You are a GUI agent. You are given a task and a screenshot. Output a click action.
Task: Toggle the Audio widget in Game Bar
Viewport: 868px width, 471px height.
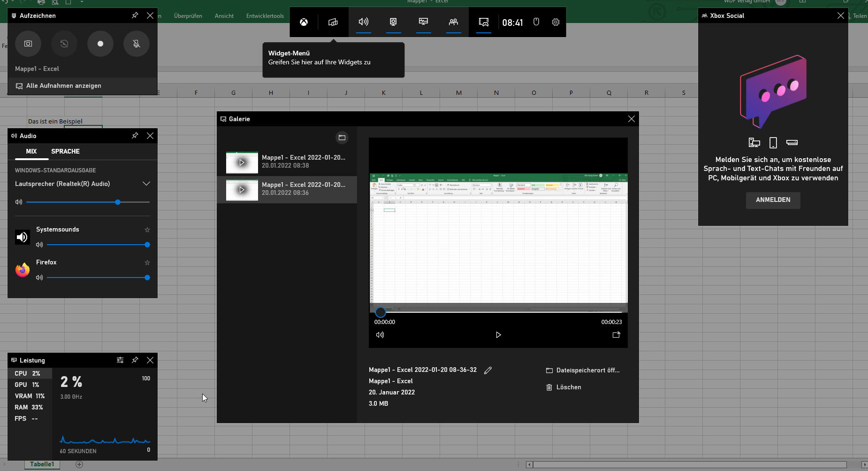[x=364, y=22]
